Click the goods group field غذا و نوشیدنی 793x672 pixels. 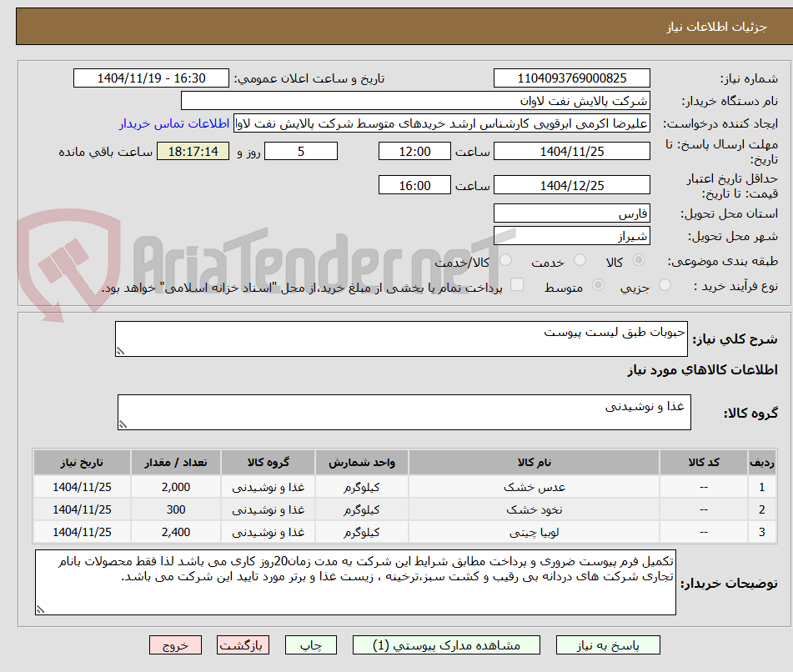pos(404,412)
